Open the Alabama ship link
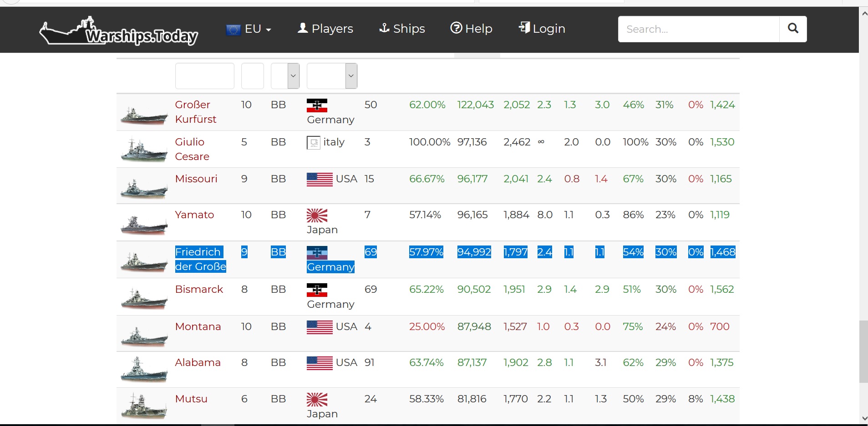Image resolution: width=868 pixels, height=426 pixels. pyautogui.click(x=198, y=362)
